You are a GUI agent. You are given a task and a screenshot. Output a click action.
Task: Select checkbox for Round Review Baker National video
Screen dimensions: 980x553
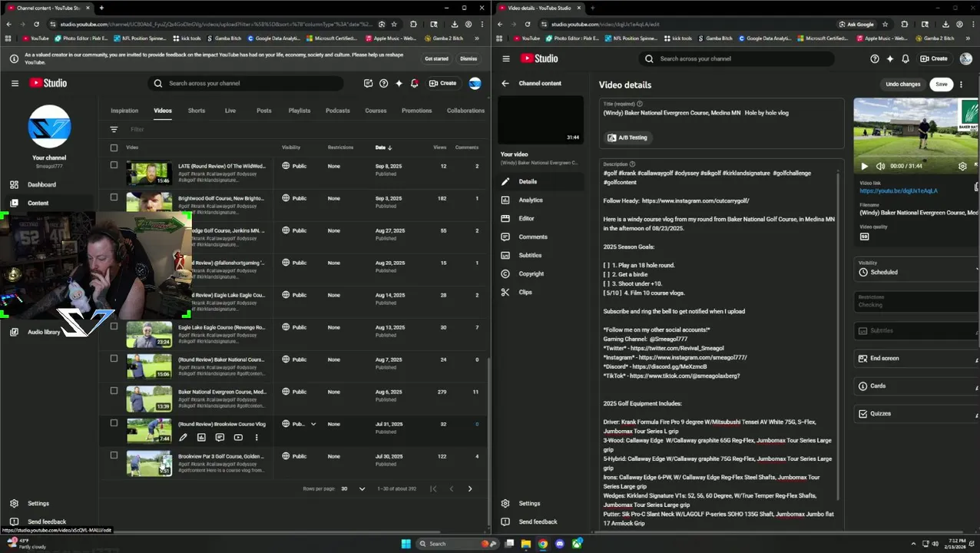(x=114, y=359)
